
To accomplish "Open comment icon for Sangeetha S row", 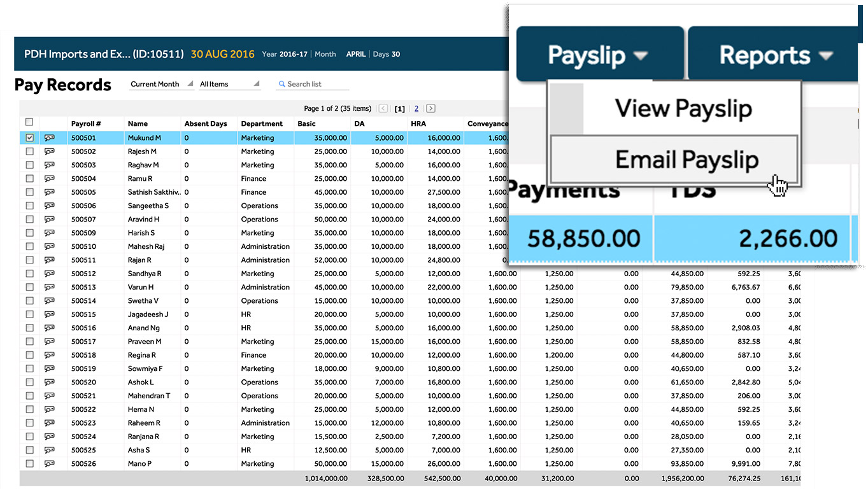I will click(x=49, y=206).
